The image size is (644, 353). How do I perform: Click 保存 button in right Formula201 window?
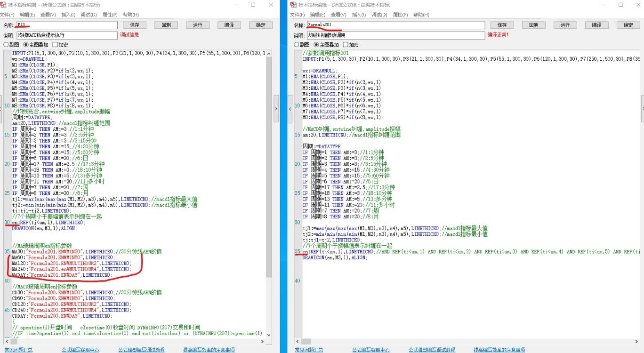[x=502, y=25]
